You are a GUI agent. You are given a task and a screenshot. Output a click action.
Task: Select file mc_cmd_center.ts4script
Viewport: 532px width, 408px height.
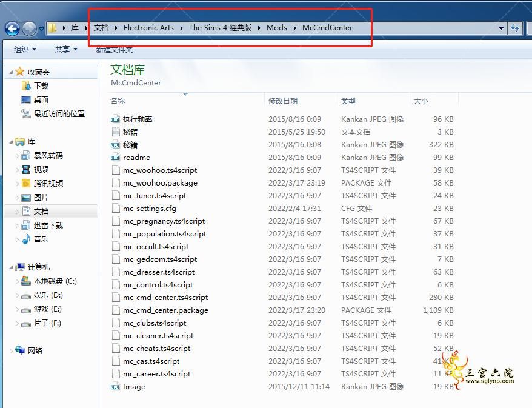pos(165,297)
